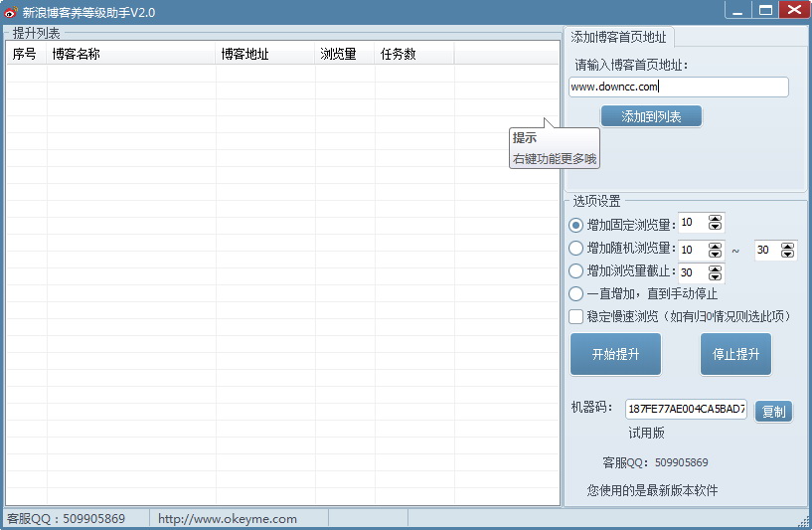Click the 浏览量 column header
Screen dimensions: 812x530
[x=344, y=54]
